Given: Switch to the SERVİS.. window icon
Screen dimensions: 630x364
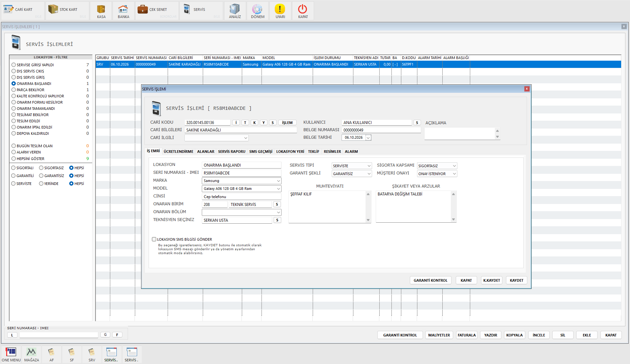Looking at the screenshot, I should pyautogui.click(x=111, y=354).
